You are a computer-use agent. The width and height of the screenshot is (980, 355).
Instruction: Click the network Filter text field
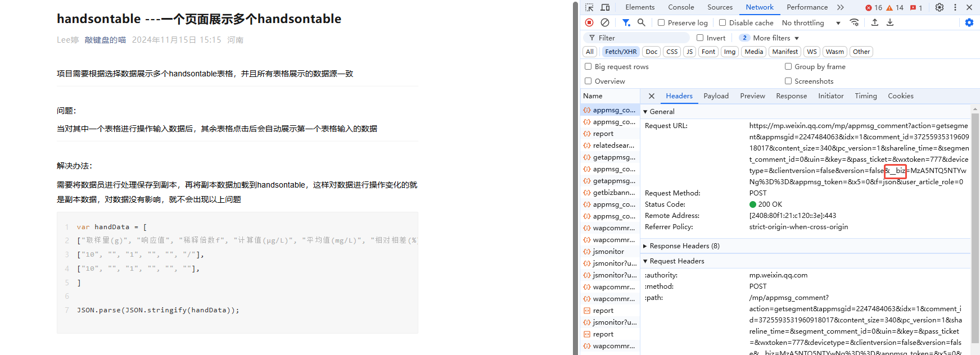point(636,38)
